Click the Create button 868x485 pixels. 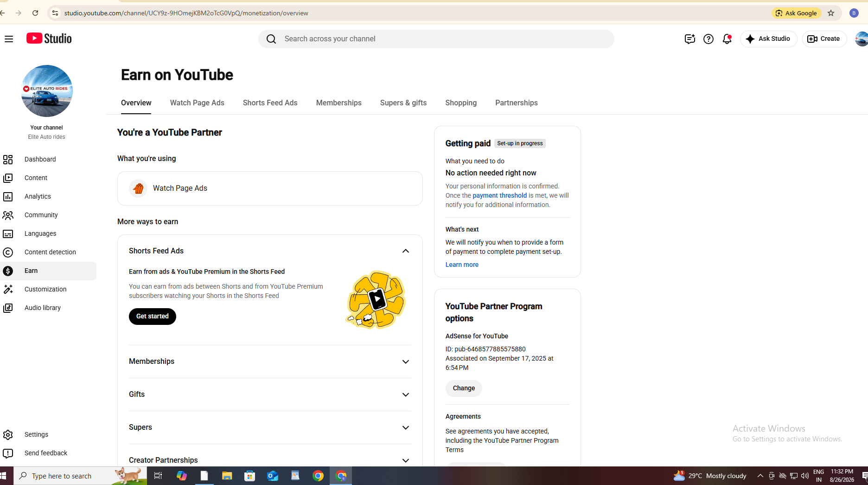824,39
